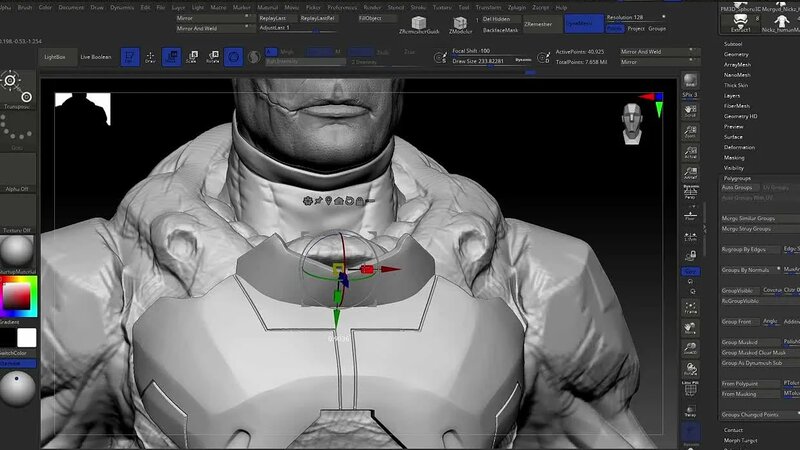Toggle Live Boolean
The width and height of the screenshot is (800, 450).
[95, 57]
